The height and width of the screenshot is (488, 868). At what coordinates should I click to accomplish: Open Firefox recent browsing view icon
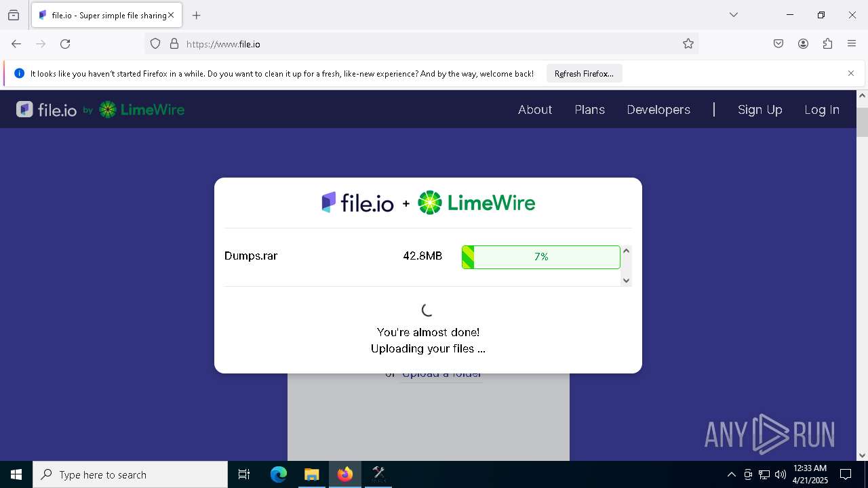pyautogui.click(x=14, y=15)
